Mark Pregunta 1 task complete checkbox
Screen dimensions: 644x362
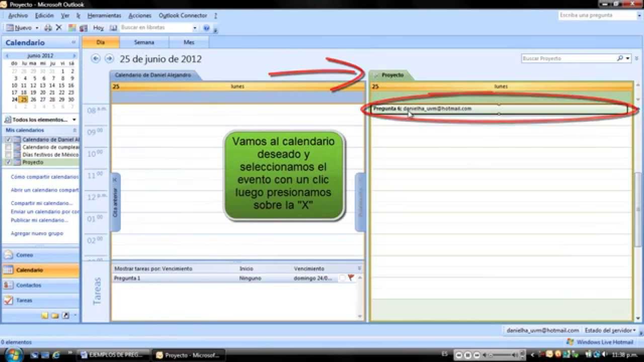click(342, 278)
